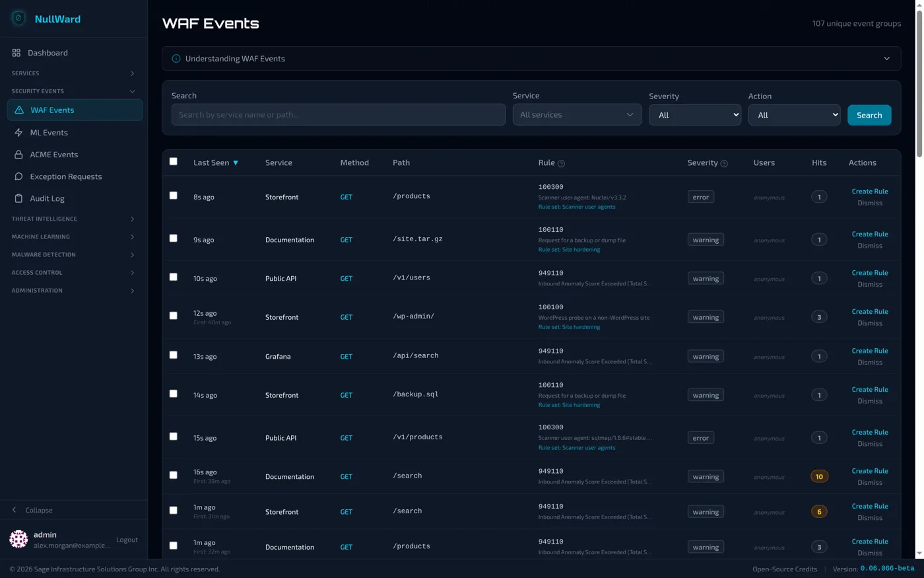Click the admin user avatar
The width and height of the screenshot is (924, 578).
pos(18,539)
